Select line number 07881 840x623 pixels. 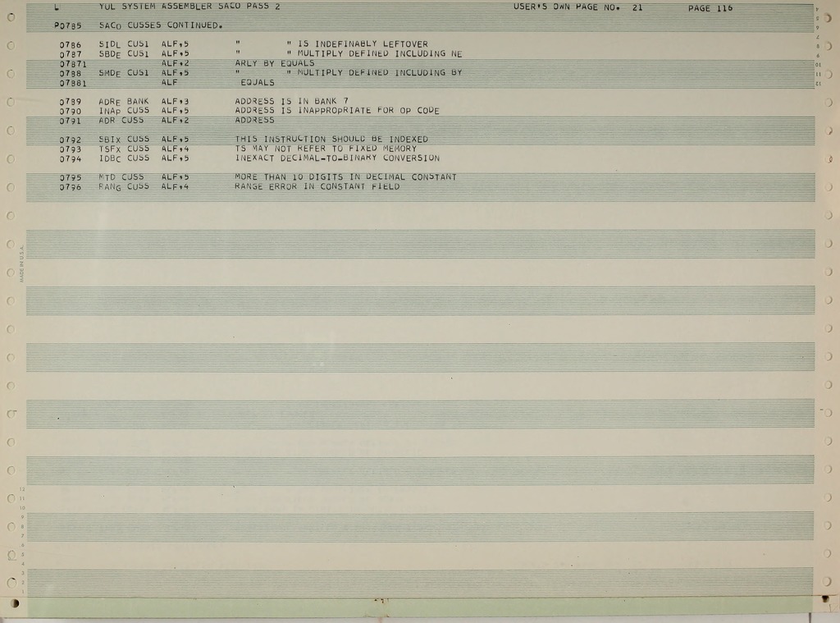click(73, 83)
